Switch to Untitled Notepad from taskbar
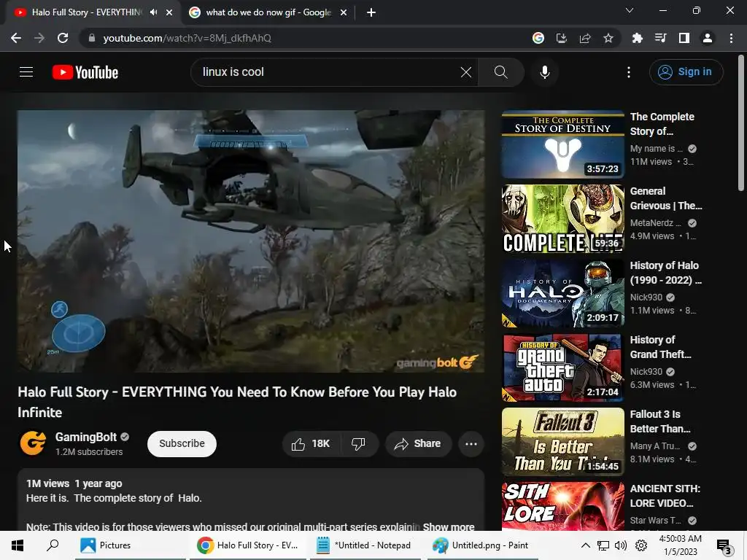The height and width of the screenshot is (560, 747). pyautogui.click(x=365, y=545)
